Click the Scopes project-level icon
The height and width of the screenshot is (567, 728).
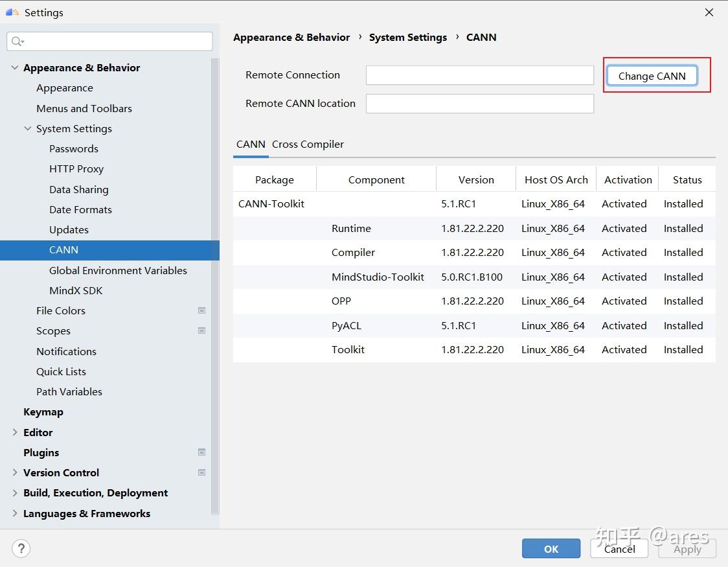click(201, 330)
